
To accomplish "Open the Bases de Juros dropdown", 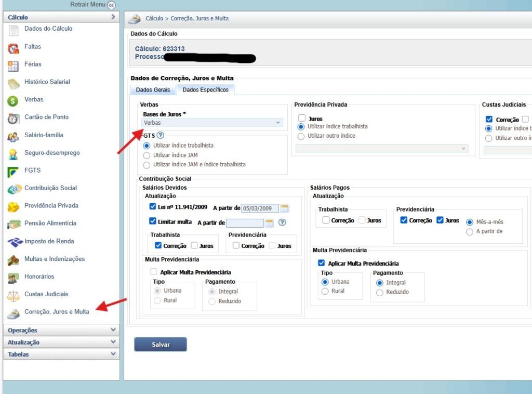I will (x=213, y=123).
